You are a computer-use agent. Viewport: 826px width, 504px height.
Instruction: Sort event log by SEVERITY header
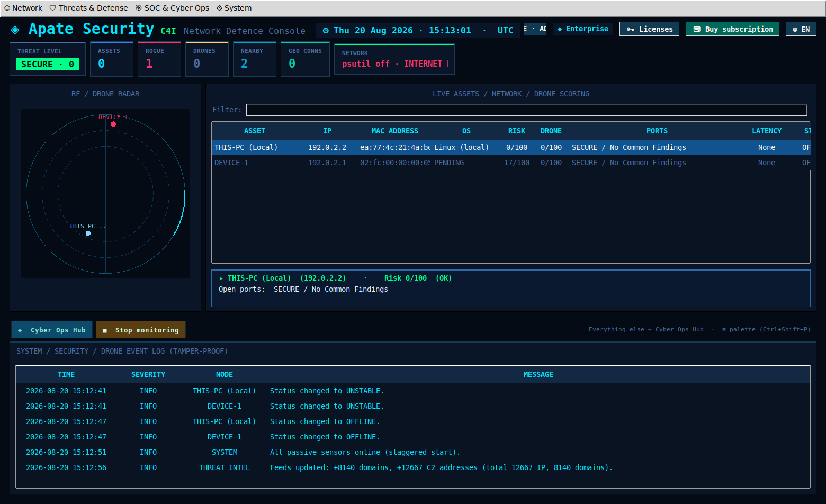click(148, 374)
